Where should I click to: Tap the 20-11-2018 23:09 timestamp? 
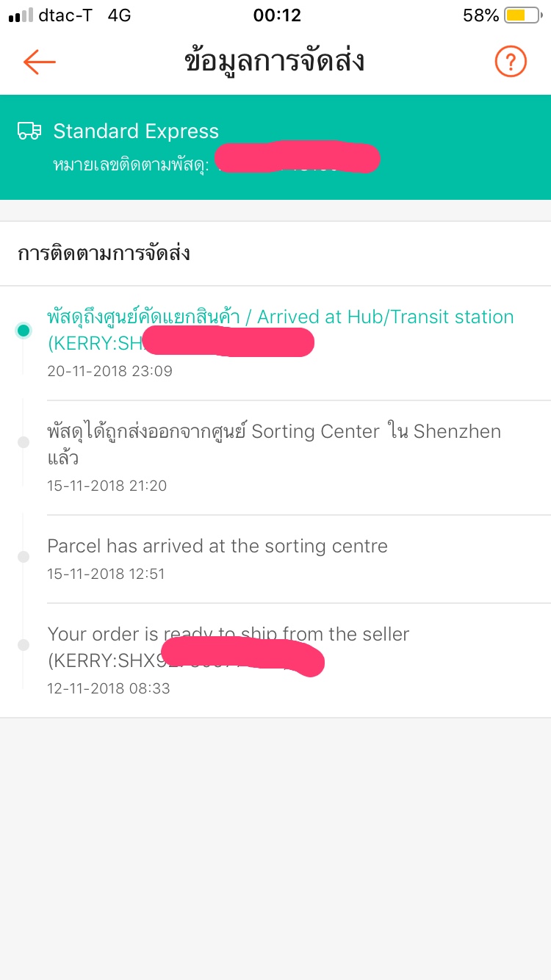(109, 371)
